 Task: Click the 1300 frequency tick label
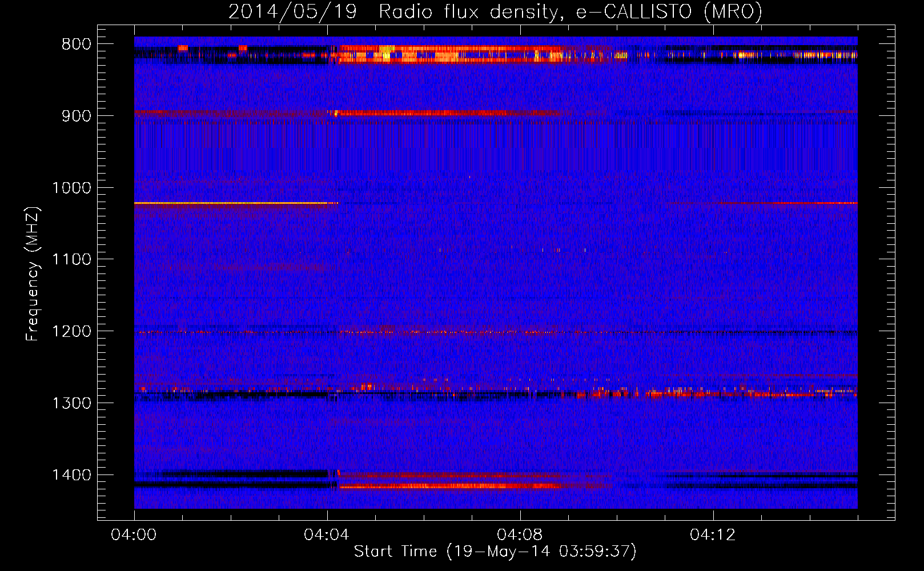tap(71, 403)
